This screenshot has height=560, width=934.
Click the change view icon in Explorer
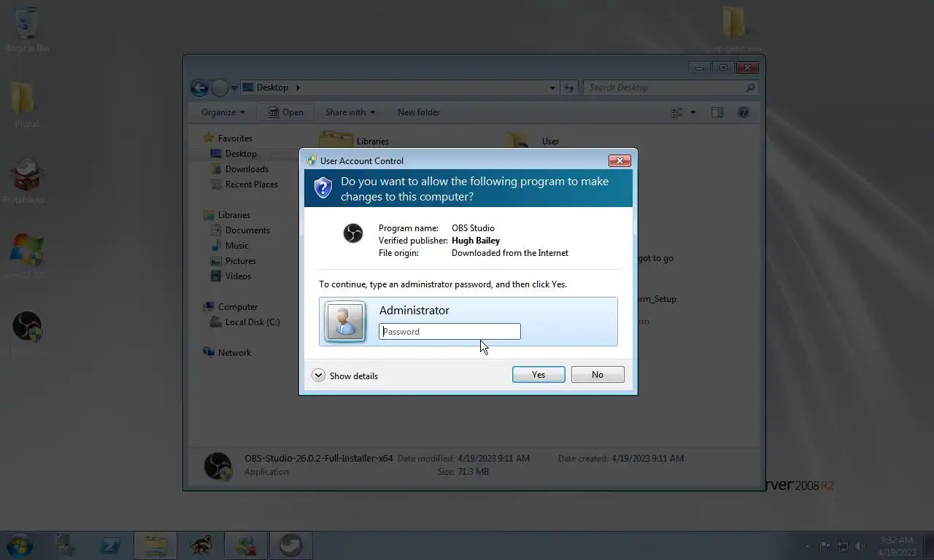pos(676,112)
